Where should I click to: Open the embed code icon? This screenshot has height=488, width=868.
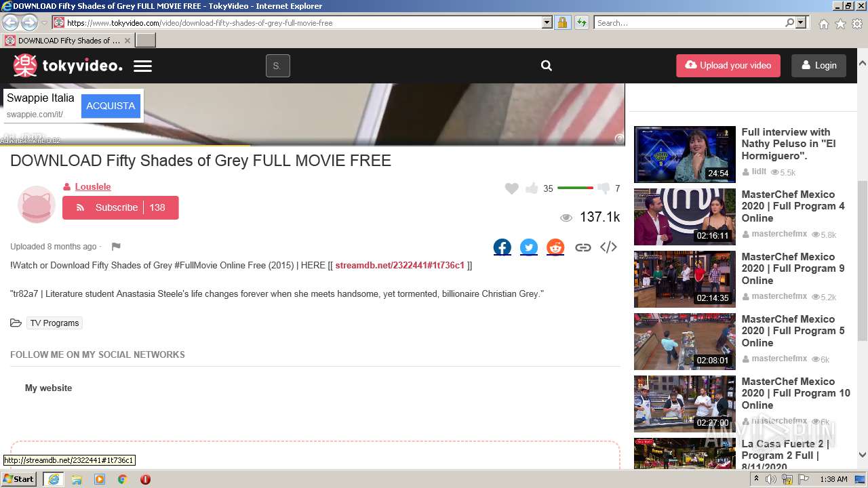(x=608, y=247)
